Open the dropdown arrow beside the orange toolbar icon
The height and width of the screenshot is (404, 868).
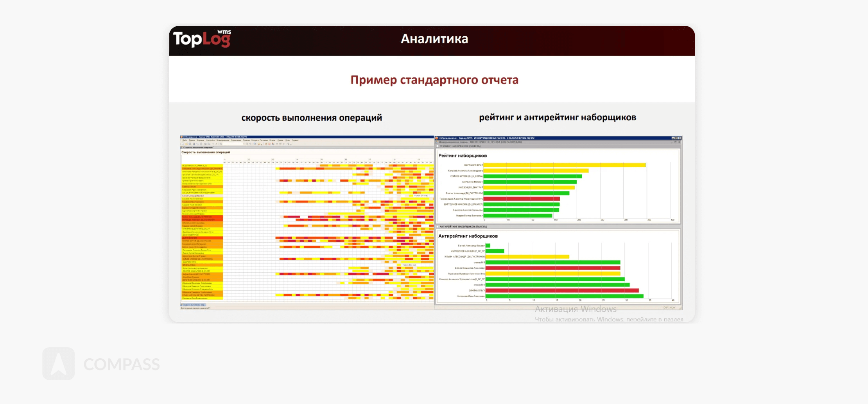coord(261,144)
